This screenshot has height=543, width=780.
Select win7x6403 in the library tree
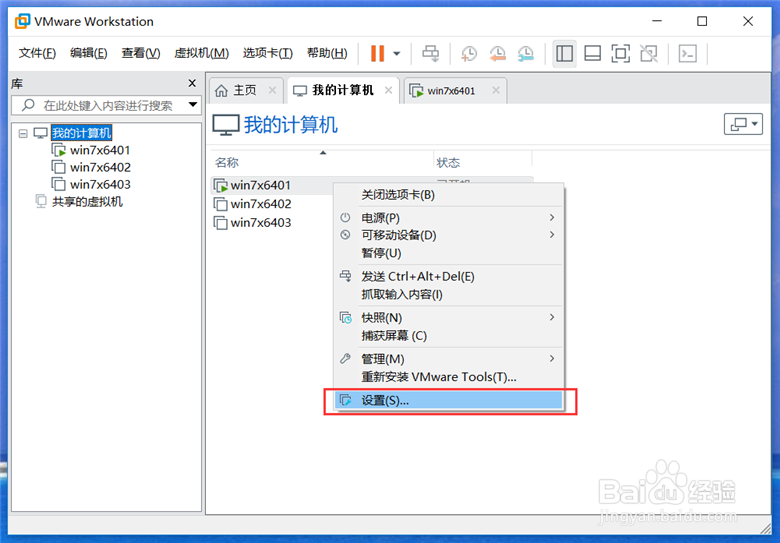click(100, 184)
